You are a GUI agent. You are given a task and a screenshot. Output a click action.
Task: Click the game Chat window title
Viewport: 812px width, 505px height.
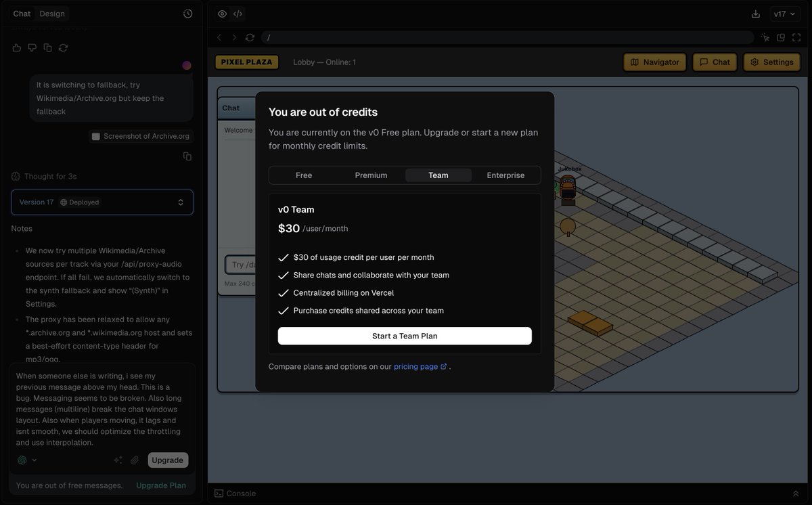pyautogui.click(x=231, y=108)
